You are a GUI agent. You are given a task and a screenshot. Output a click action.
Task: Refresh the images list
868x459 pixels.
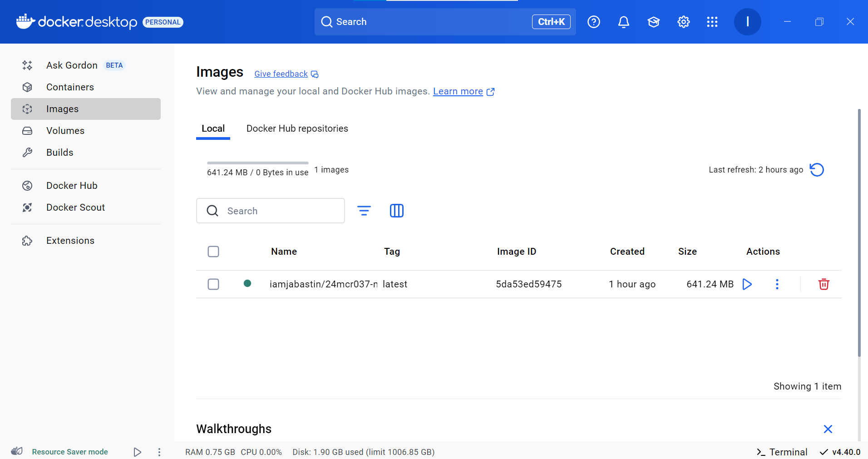pos(817,170)
